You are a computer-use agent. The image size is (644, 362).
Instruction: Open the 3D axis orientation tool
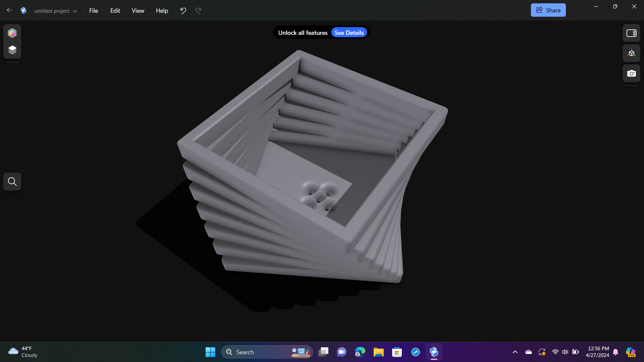631,53
